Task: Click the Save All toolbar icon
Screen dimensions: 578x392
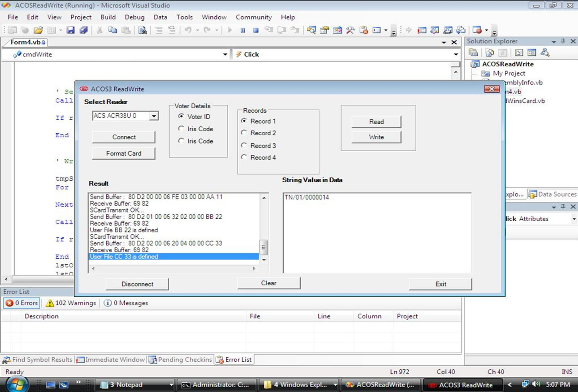Action: pos(84,30)
